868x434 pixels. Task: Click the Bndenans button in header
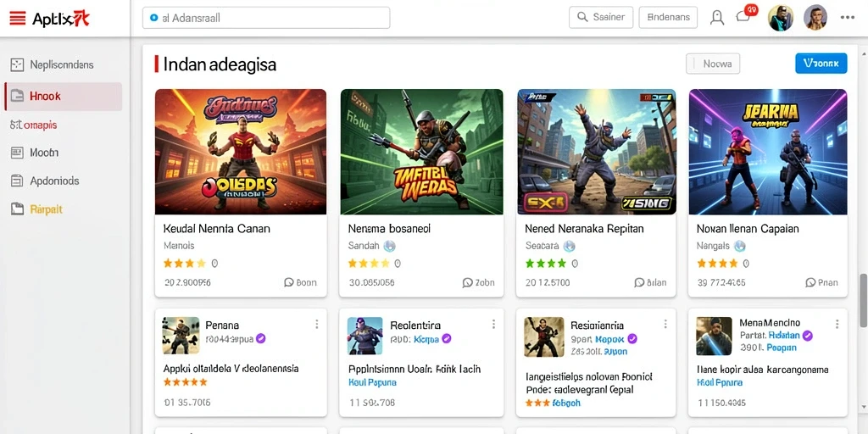point(668,17)
